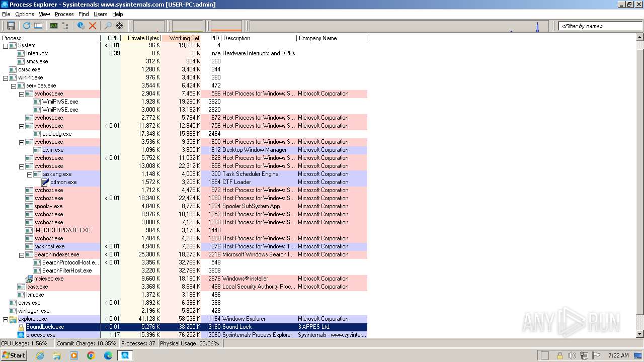
Task: Open Microsoft Edge from taskbar
Action: [x=108, y=355]
